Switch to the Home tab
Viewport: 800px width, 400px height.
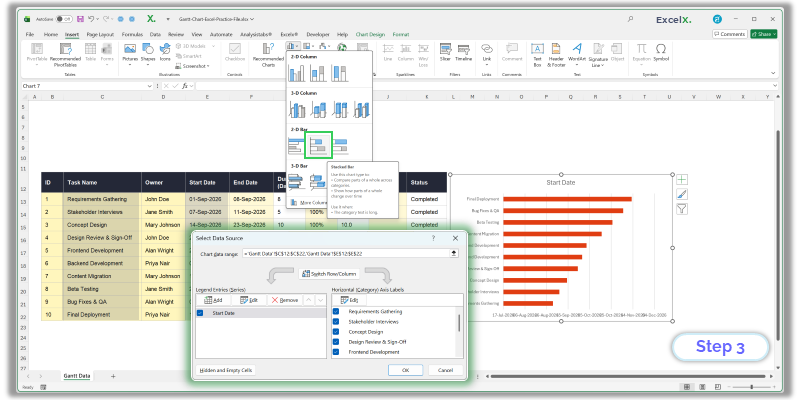click(x=51, y=35)
